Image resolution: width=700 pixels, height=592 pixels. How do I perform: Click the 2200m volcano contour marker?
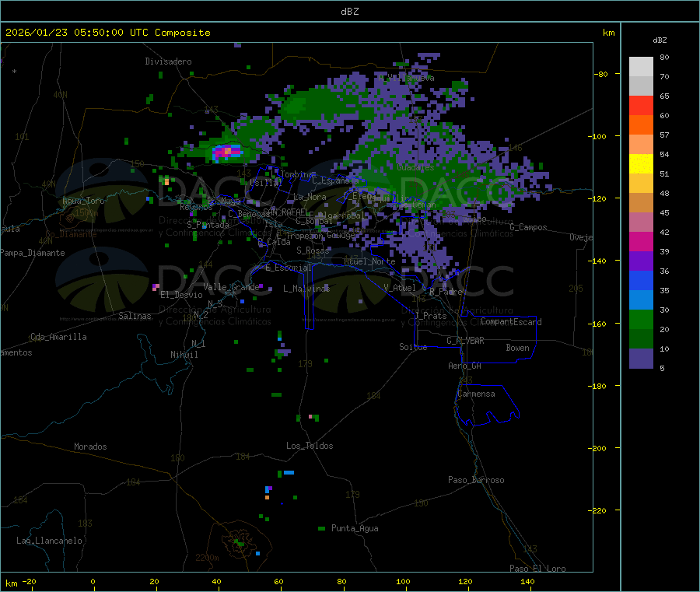click(x=207, y=558)
